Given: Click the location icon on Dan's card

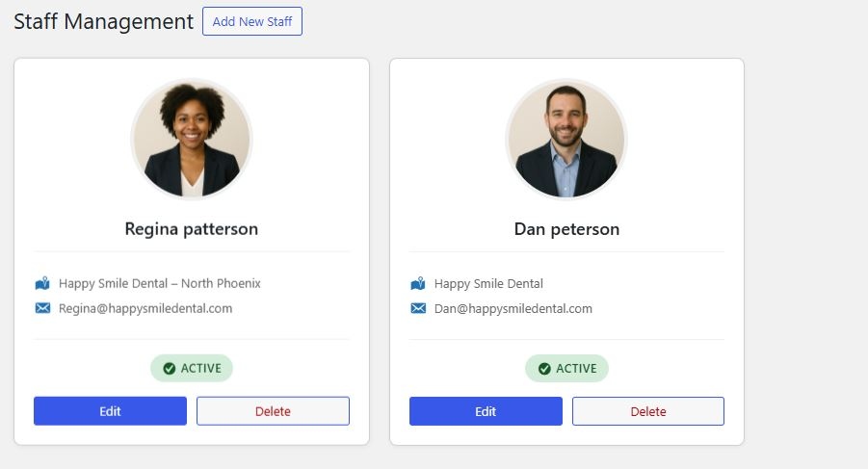Looking at the screenshot, I should tap(417, 284).
